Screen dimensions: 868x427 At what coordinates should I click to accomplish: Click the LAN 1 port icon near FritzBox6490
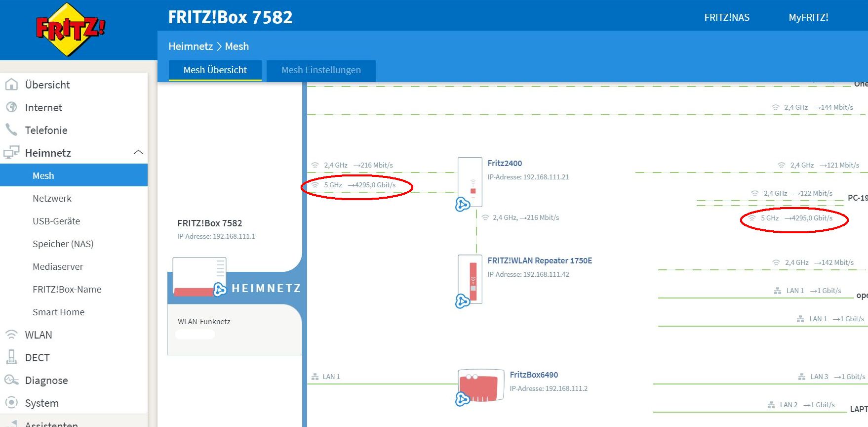coord(315,377)
